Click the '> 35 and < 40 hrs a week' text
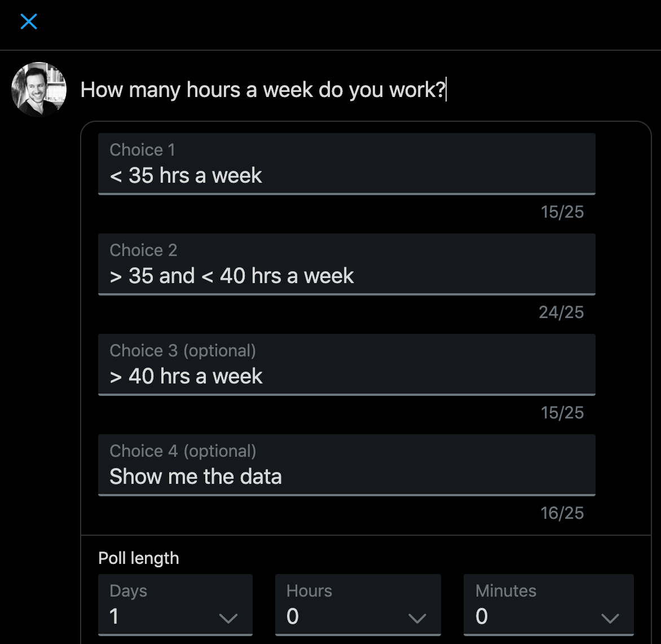661x644 pixels. pyautogui.click(x=231, y=276)
